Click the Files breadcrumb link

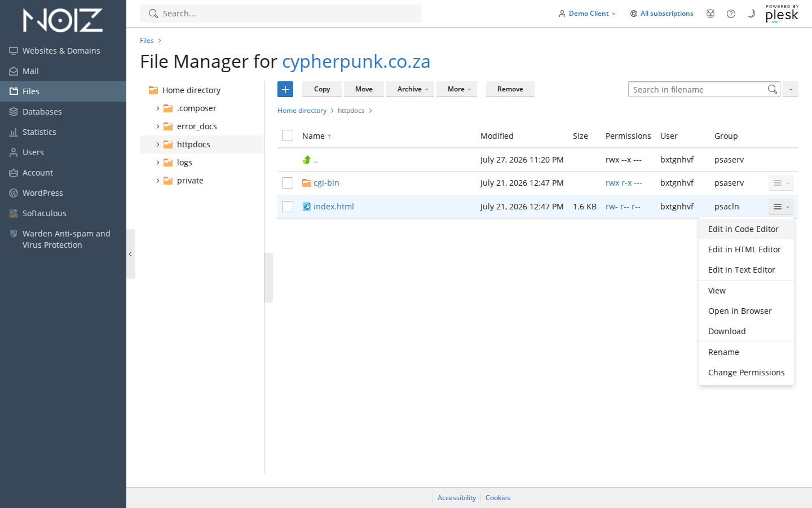click(147, 41)
